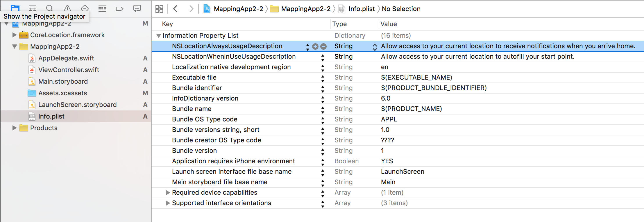Select the Bundle OS Type code key

[205, 119]
